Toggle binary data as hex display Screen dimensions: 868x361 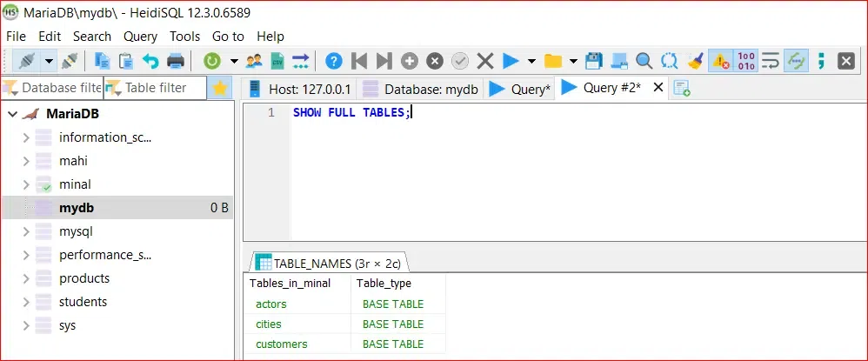(746, 60)
